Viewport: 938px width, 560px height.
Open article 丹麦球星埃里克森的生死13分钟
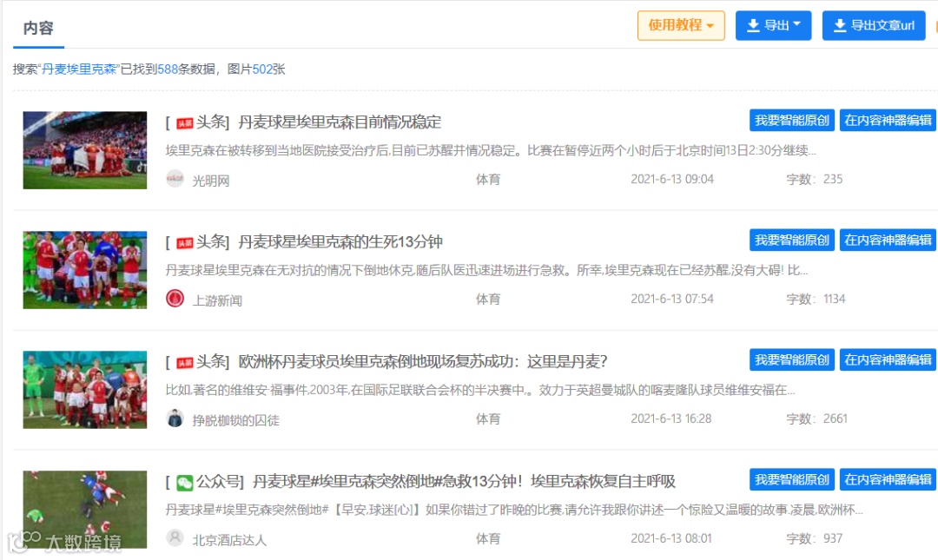click(340, 241)
